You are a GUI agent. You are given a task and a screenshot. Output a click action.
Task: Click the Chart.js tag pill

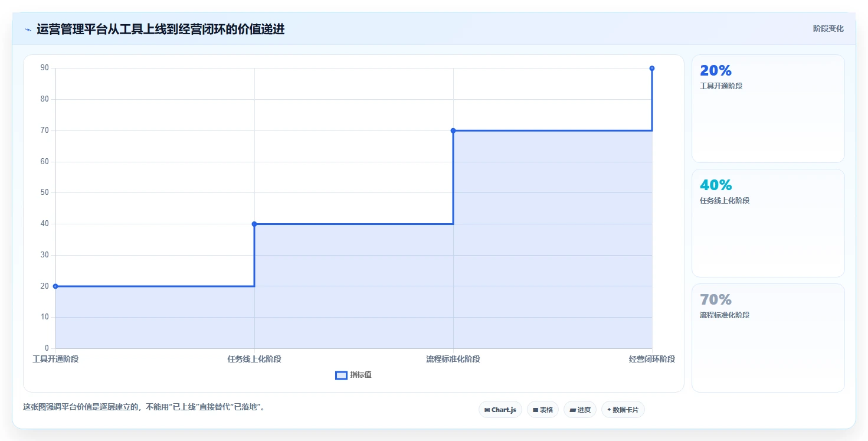pos(500,410)
